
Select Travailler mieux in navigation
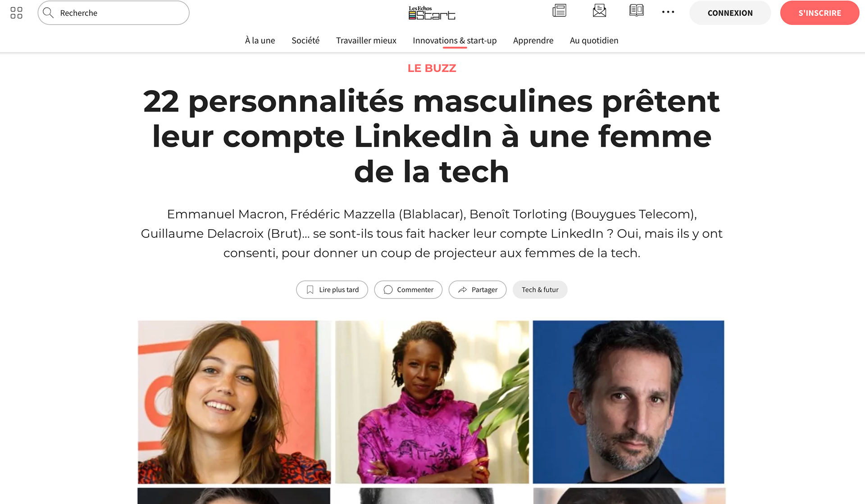coord(366,41)
